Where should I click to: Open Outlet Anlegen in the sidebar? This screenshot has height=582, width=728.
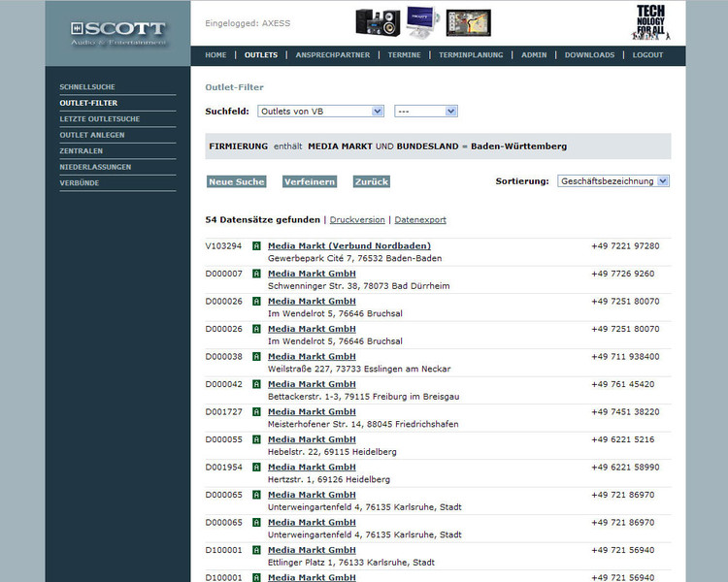pos(92,135)
